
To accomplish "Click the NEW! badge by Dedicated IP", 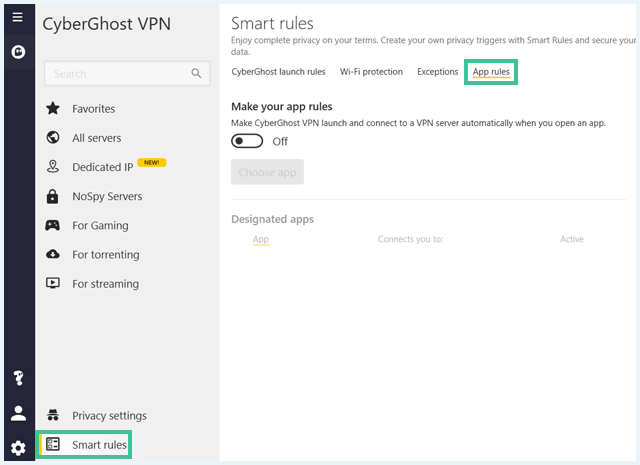I will pos(151,162).
